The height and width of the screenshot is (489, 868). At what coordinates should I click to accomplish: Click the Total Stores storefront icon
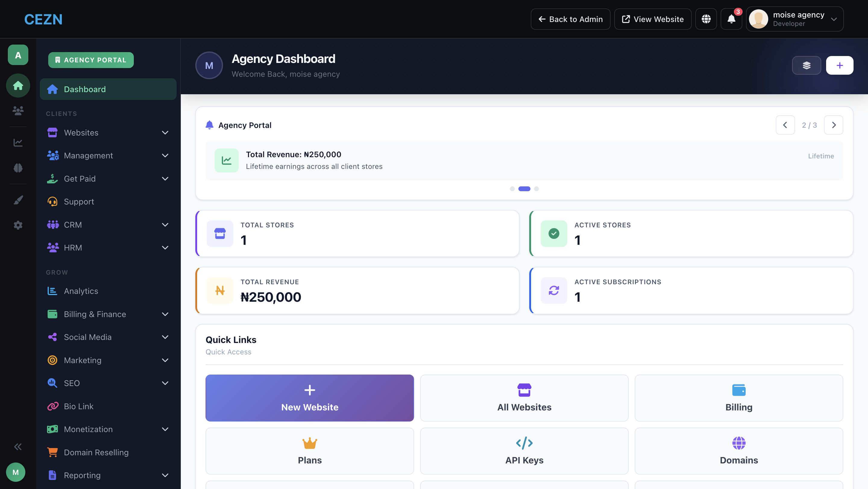[x=220, y=234]
